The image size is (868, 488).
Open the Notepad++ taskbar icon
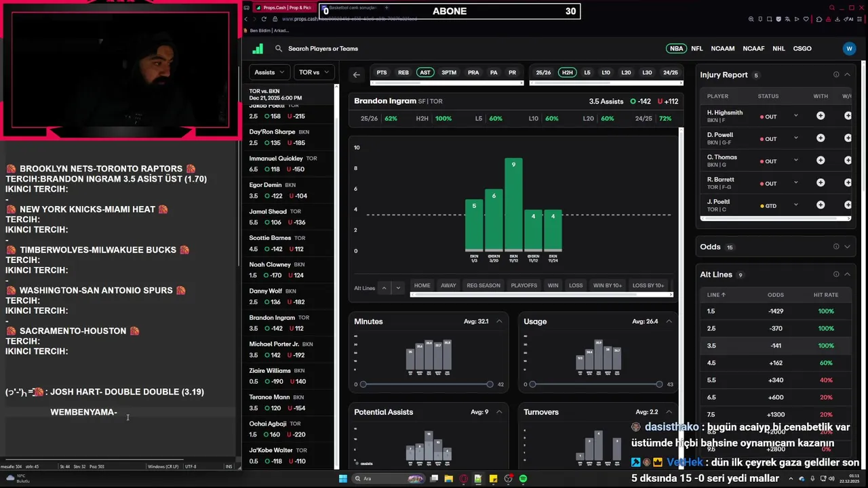[478, 479]
